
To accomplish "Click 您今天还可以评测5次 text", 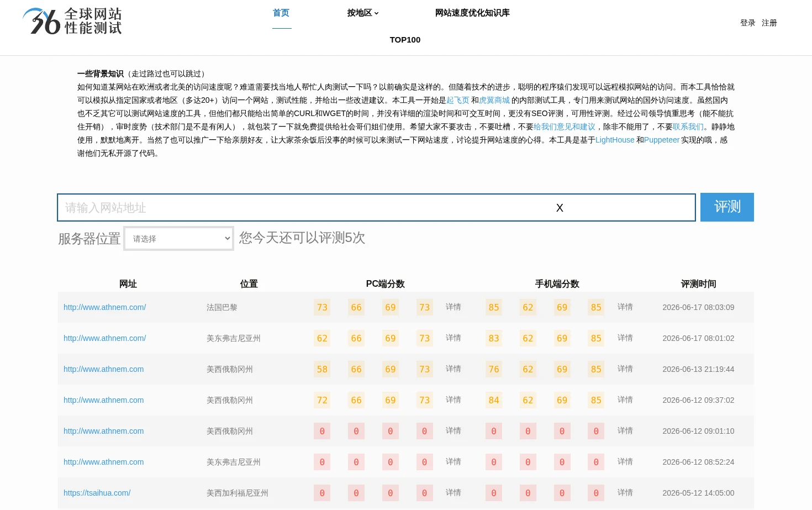I will (x=302, y=238).
